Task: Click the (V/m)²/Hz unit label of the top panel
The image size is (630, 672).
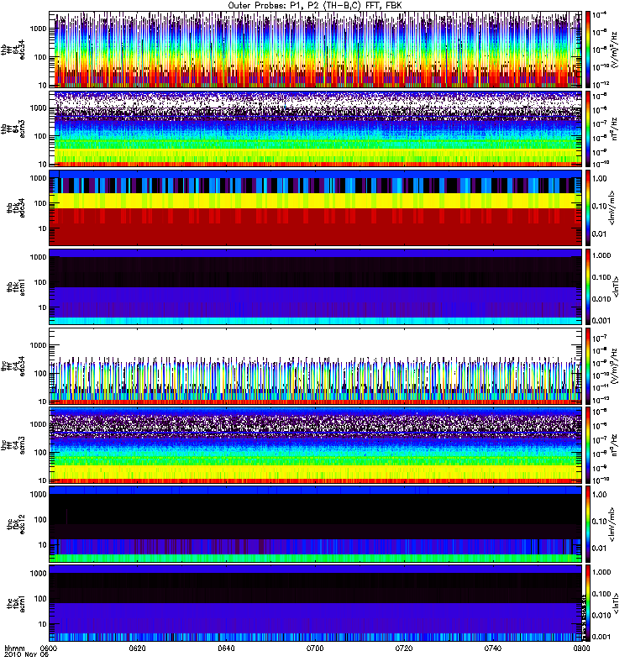Action: pyautogui.click(x=615, y=50)
